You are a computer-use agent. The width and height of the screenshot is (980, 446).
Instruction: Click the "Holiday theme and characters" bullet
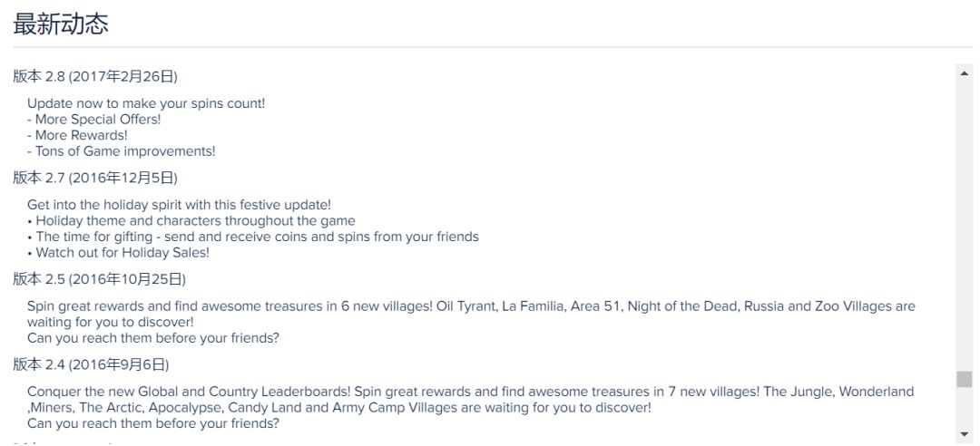click(x=191, y=221)
